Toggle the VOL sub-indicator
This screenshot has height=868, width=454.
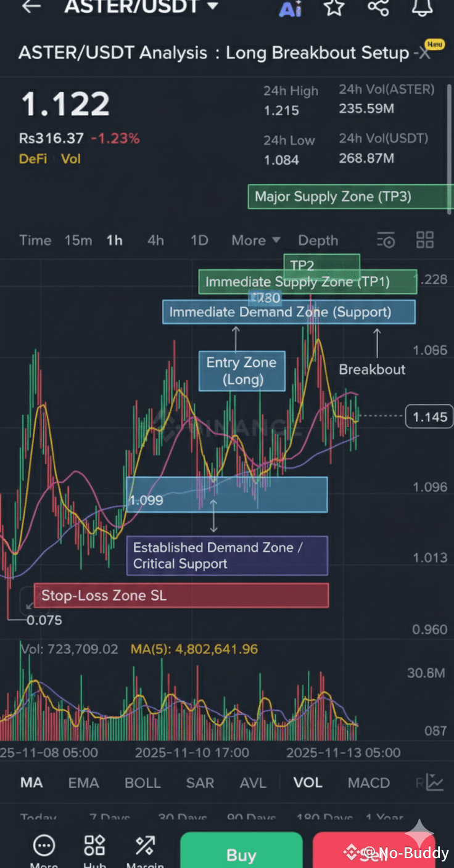point(308,783)
